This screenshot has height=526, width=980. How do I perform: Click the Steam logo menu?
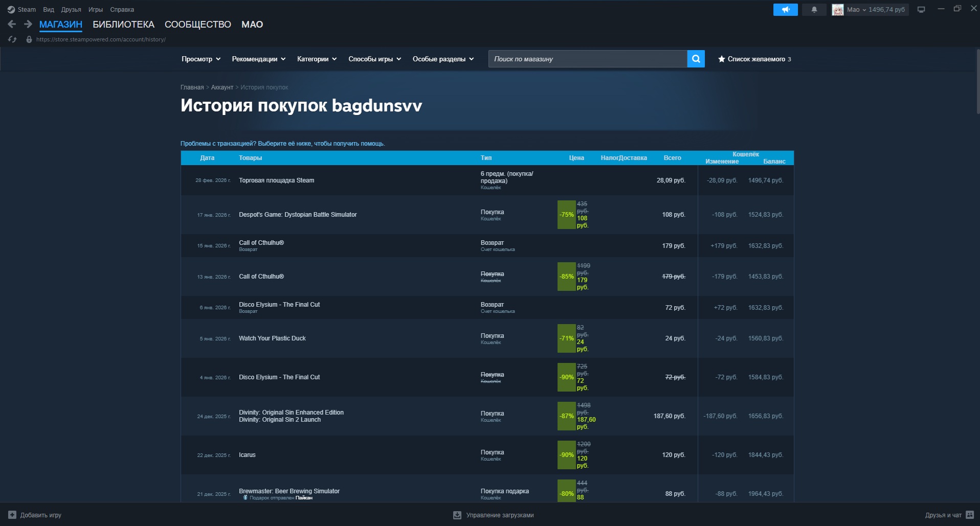21,10
